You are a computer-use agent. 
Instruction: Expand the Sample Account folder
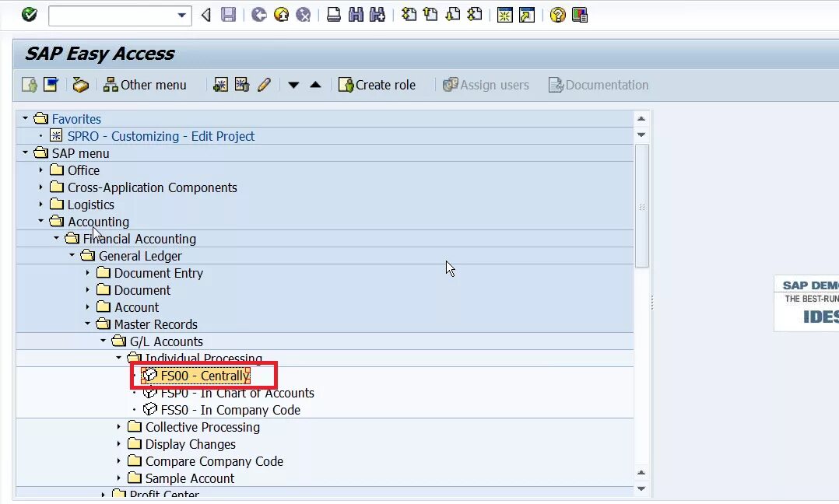(118, 478)
